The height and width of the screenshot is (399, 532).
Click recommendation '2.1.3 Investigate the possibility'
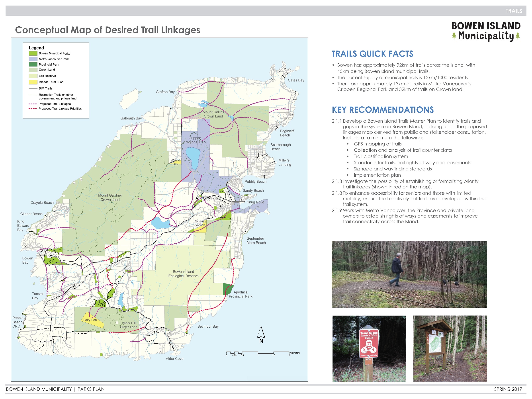[x=405, y=184]
